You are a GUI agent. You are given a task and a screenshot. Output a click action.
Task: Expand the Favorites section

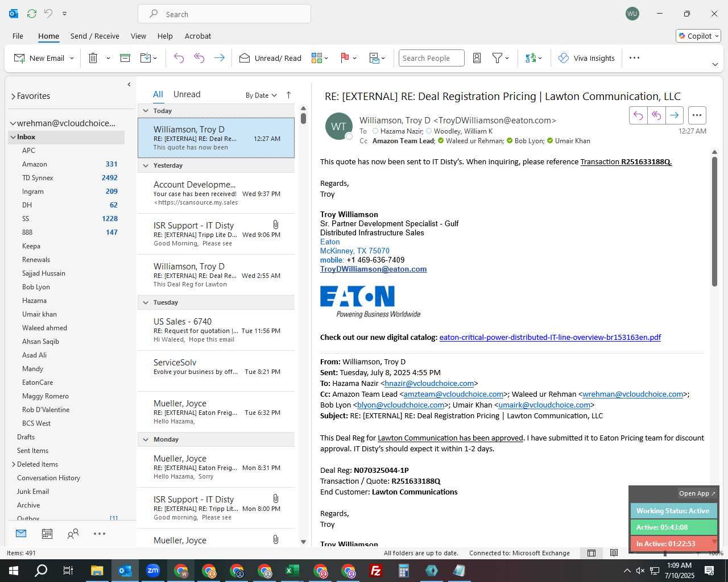pos(13,97)
